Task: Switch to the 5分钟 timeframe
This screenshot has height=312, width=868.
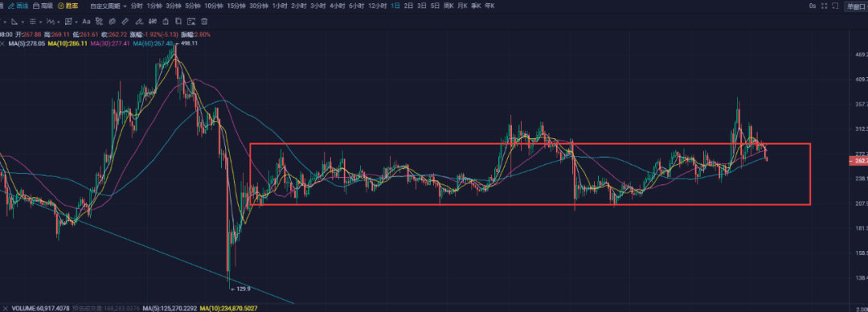Action: (x=193, y=6)
